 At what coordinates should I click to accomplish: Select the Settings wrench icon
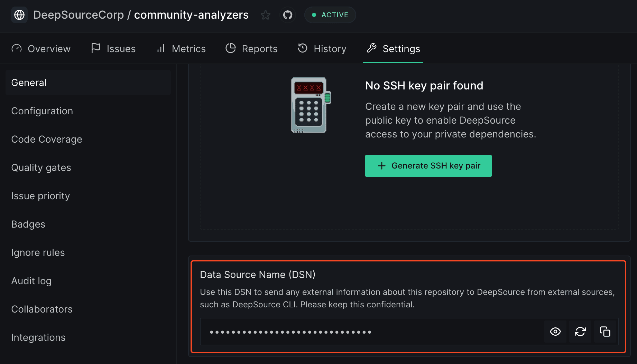[x=371, y=48]
